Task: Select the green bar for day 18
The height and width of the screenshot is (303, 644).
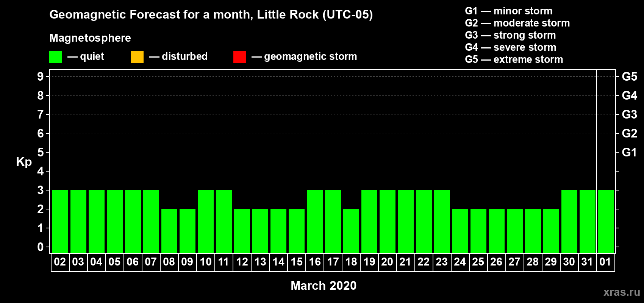Action: pos(351,231)
